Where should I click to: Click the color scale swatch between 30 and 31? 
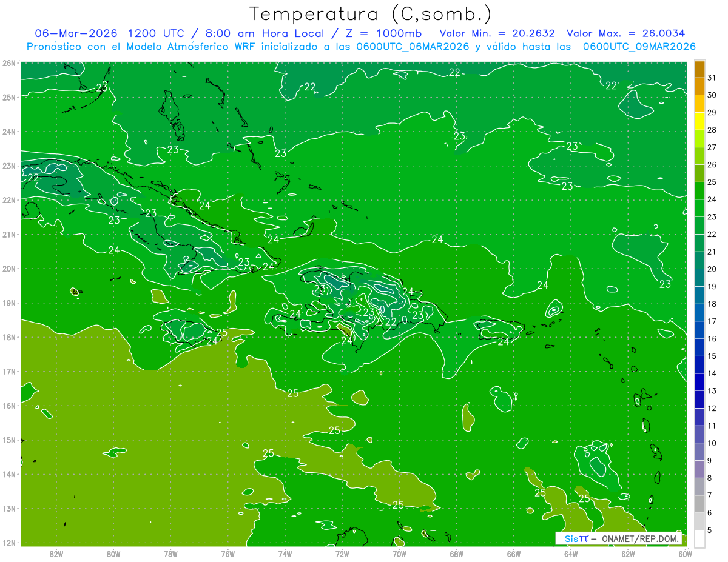(699, 87)
